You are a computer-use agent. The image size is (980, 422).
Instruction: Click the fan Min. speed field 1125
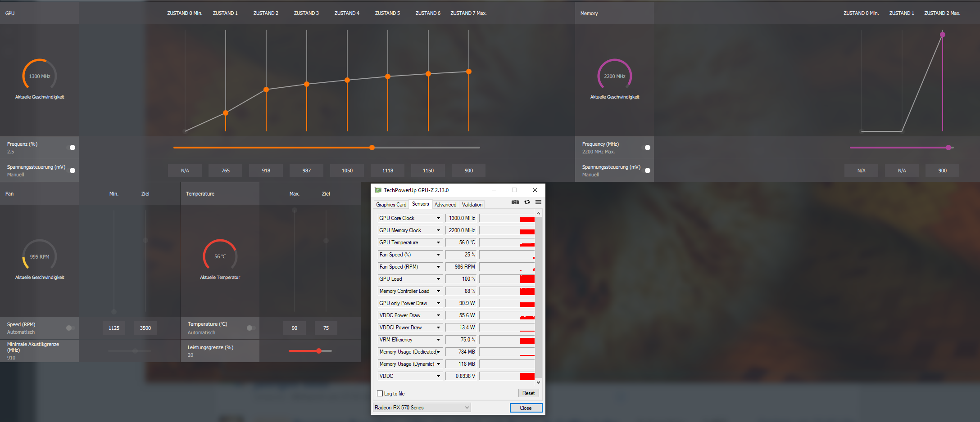click(x=114, y=328)
